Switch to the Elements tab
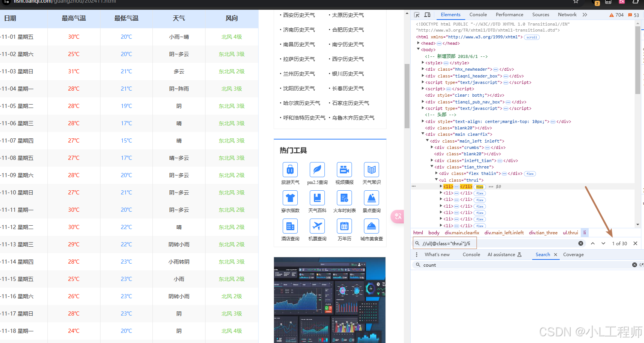The width and height of the screenshot is (644, 343). (451, 15)
